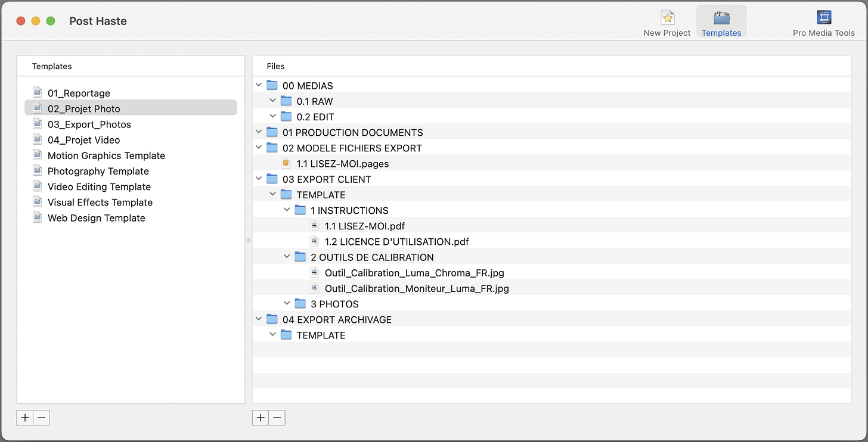The width and height of the screenshot is (868, 442).
Task: Select the 1.1 LISEZ-MOI.pages file name
Action: coord(343,163)
